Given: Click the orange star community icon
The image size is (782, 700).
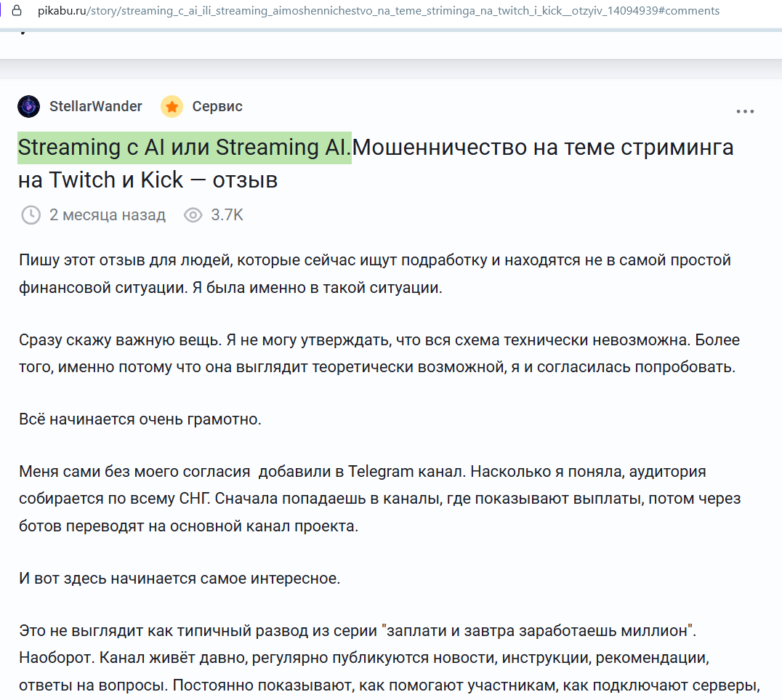Looking at the screenshot, I should coord(172,106).
